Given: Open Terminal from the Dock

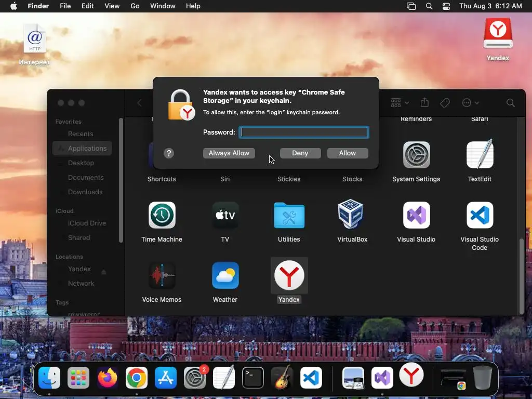Looking at the screenshot, I should pyautogui.click(x=253, y=378).
